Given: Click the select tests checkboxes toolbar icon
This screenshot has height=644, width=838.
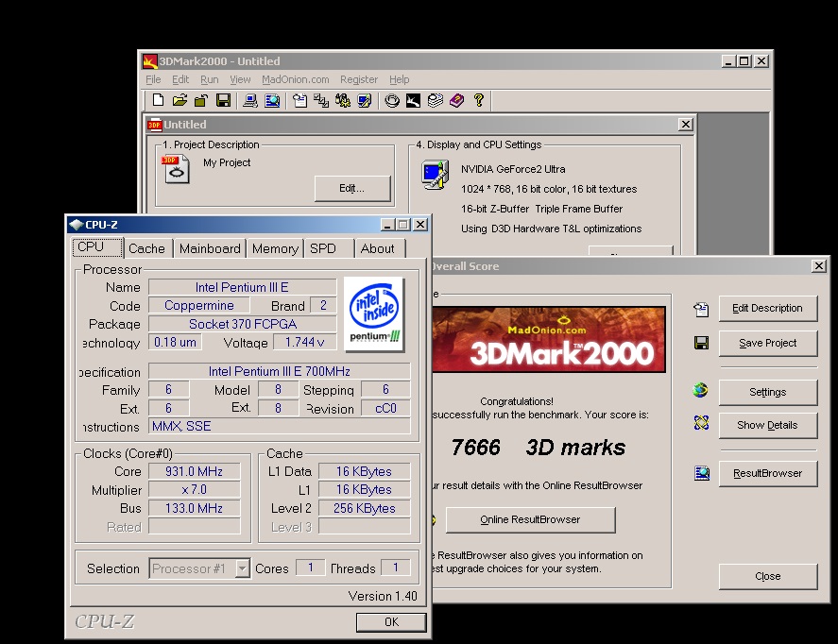Looking at the screenshot, I should 321,100.
